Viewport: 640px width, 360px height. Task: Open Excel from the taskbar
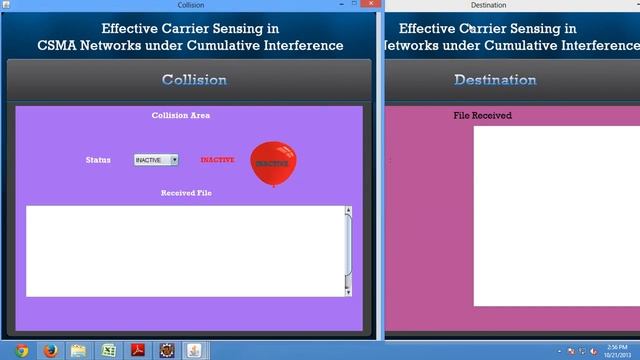[109, 351]
